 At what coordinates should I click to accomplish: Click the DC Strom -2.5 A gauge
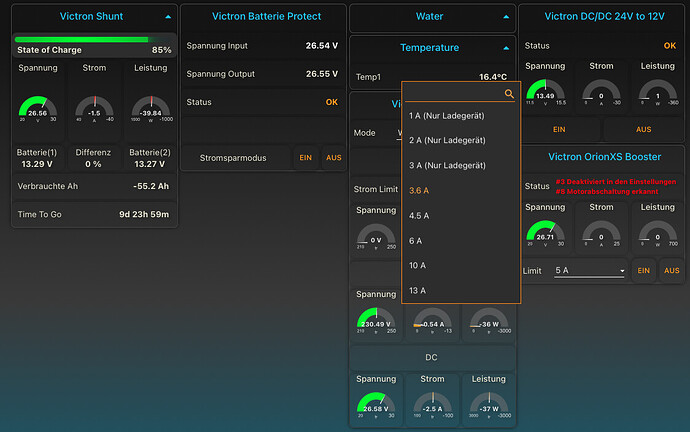coord(433,405)
